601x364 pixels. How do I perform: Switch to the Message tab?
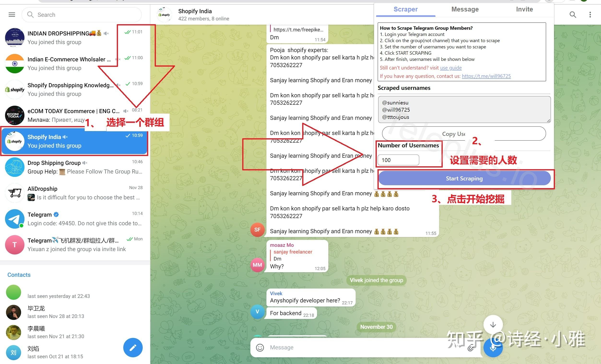465,9
